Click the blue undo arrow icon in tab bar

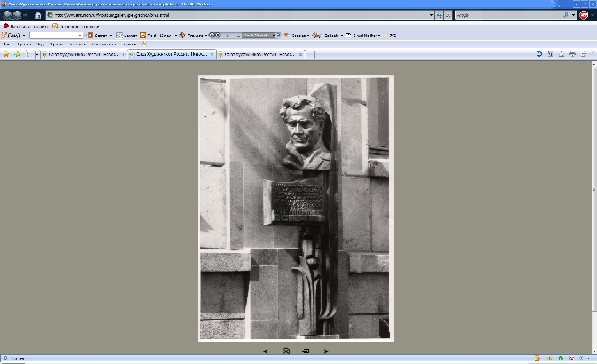point(539,54)
